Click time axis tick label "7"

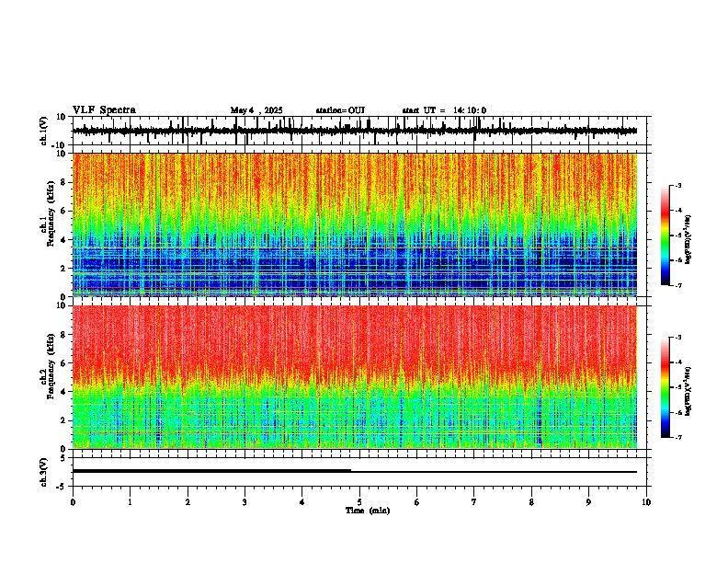point(474,502)
